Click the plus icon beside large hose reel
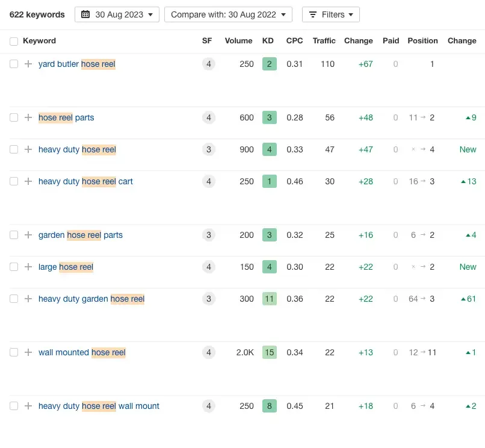Viewport: 485px width, 448px height. 28,267
